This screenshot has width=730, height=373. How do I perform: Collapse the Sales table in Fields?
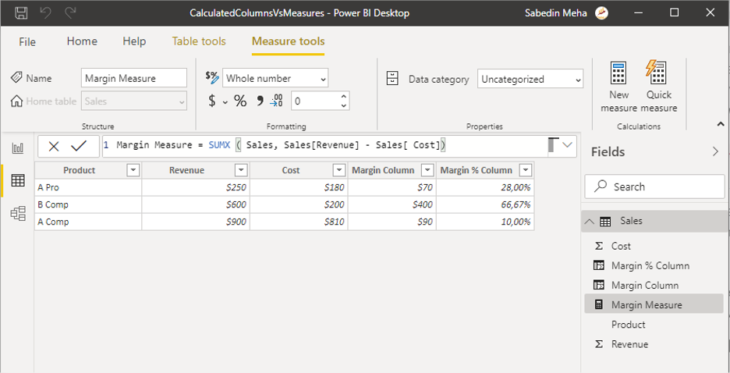(x=589, y=222)
